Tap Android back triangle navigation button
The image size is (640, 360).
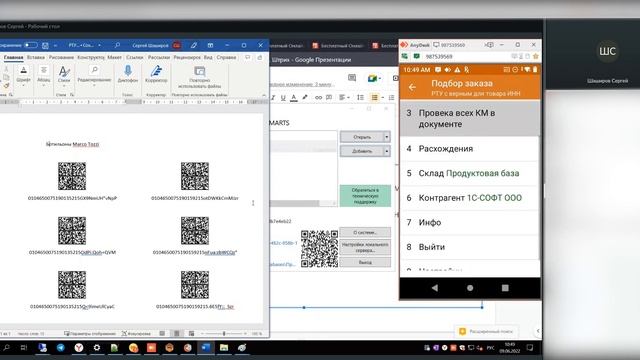pos(435,288)
